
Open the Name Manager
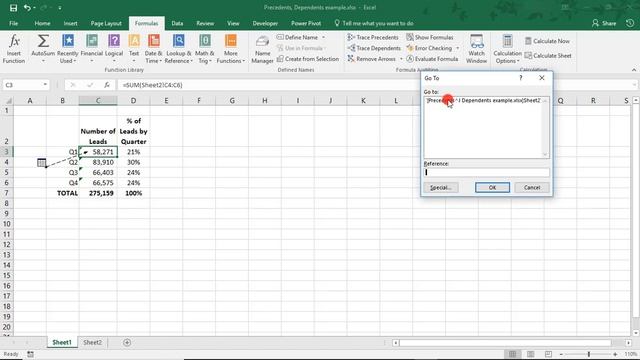262,49
